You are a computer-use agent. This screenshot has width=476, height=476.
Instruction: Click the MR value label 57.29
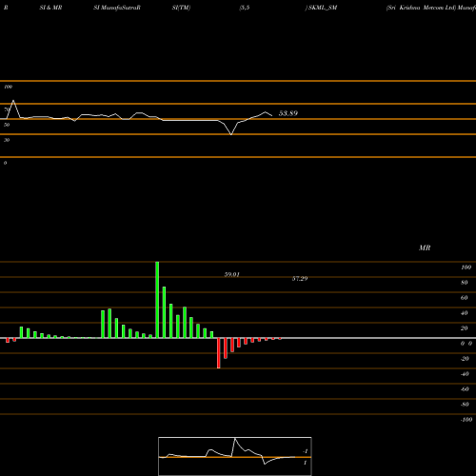300,279
